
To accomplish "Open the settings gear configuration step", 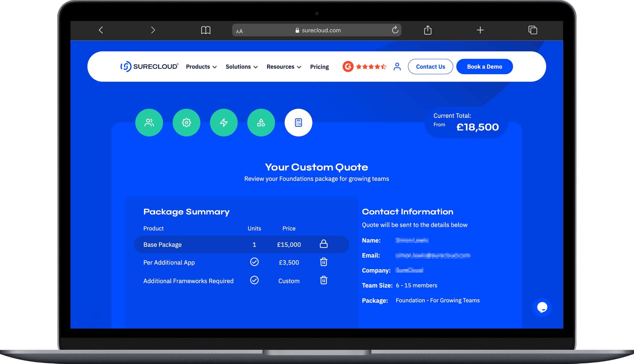I will click(186, 123).
